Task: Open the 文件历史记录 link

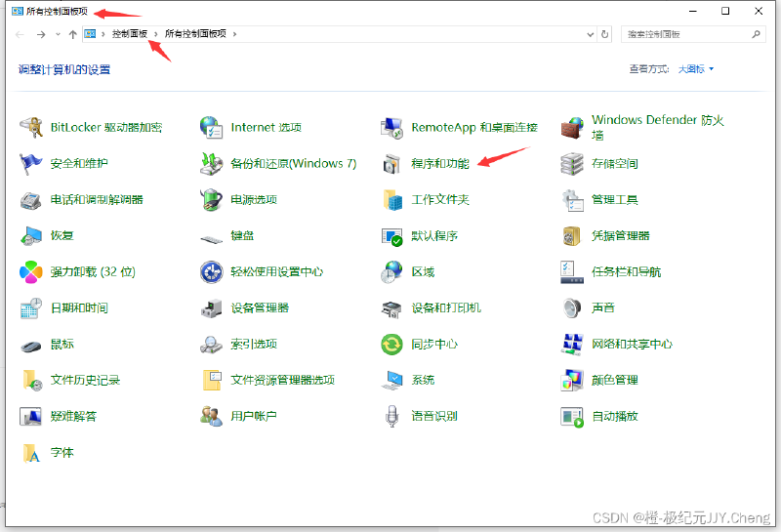Action: [85, 381]
